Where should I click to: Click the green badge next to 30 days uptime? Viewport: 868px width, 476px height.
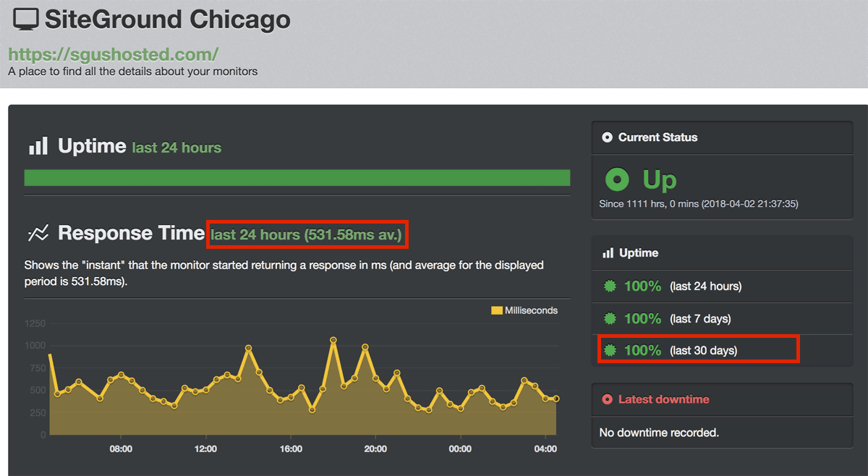[610, 350]
